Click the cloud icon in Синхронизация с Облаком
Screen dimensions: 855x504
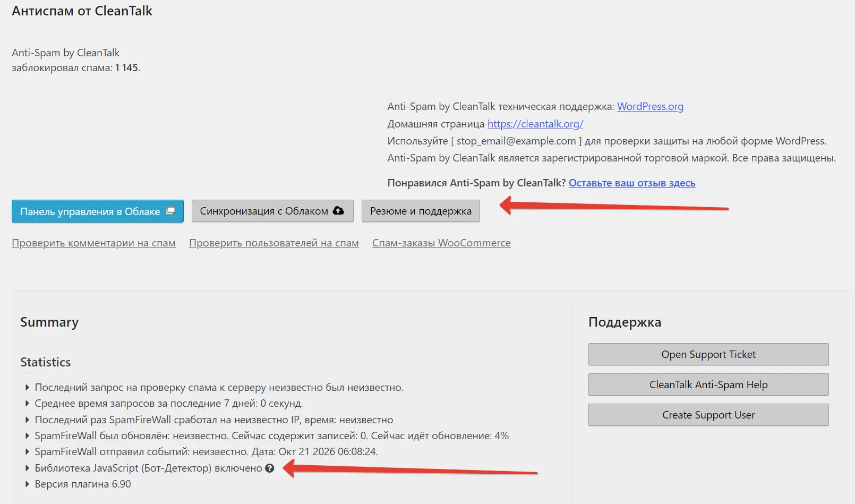[x=338, y=211]
